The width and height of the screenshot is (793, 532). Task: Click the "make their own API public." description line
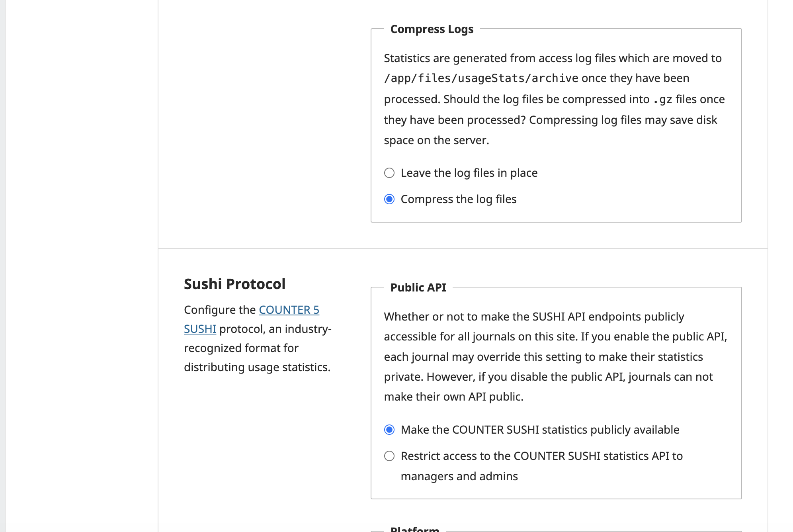(x=453, y=397)
